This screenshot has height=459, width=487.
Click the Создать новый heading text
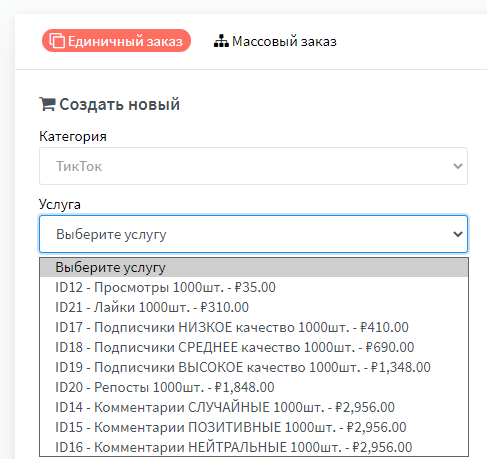[119, 104]
